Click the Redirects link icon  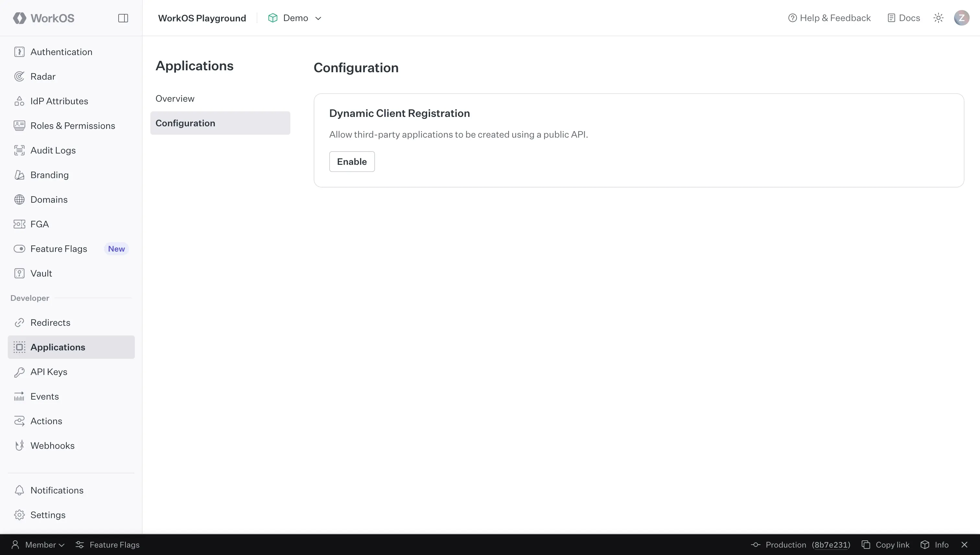coord(19,323)
